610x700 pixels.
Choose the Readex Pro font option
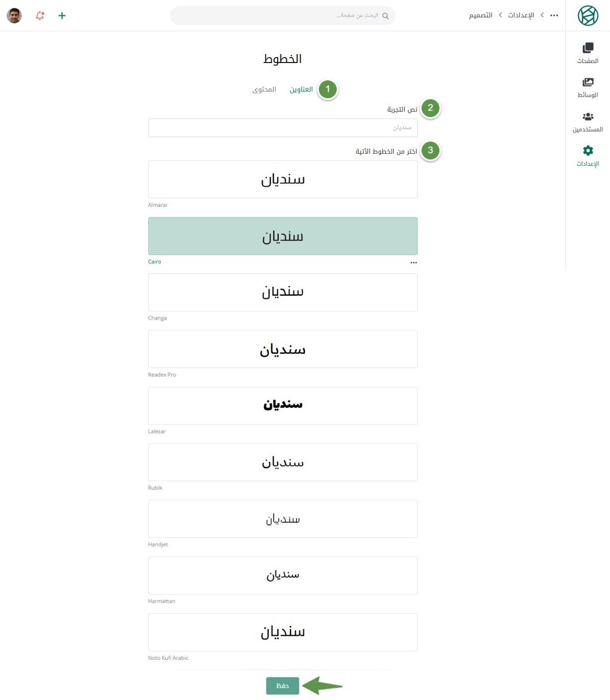[283, 349]
